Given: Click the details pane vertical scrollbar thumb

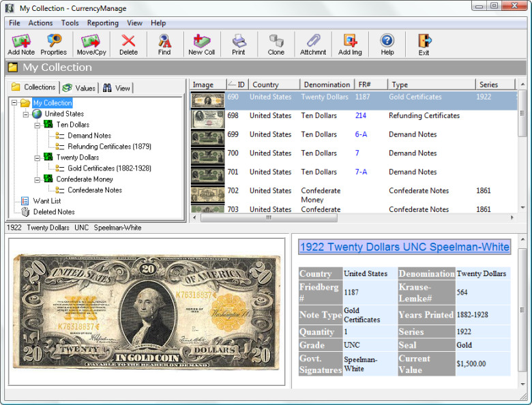Looking at the screenshot, I should 522,310.
